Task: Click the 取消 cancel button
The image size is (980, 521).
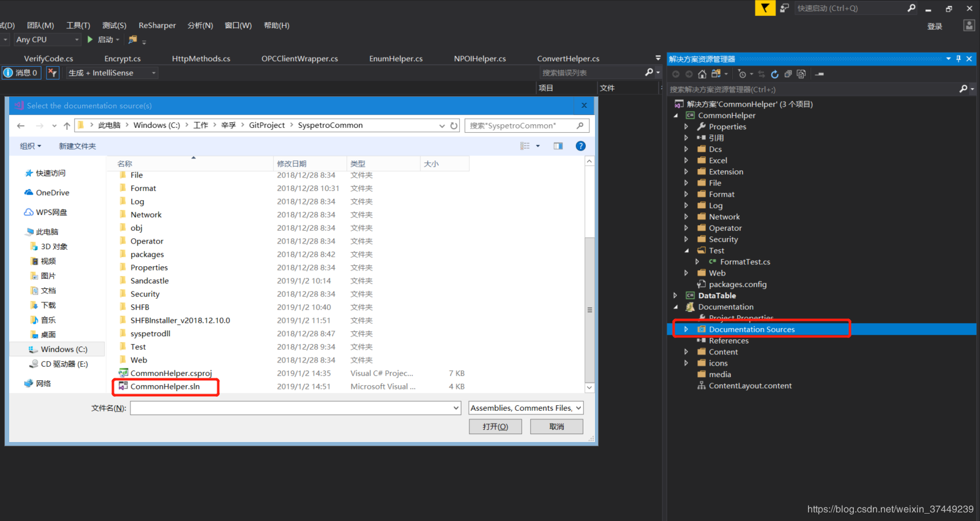Action: (556, 427)
